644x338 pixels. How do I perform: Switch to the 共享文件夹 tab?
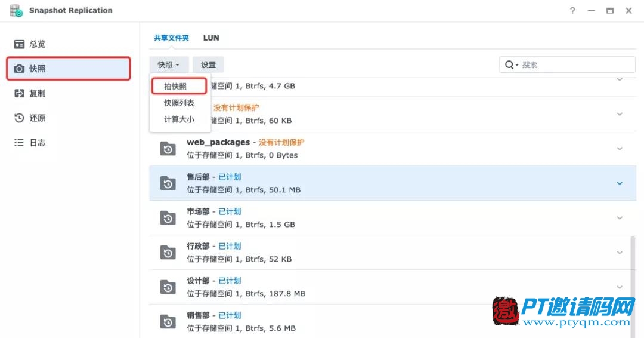click(171, 38)
